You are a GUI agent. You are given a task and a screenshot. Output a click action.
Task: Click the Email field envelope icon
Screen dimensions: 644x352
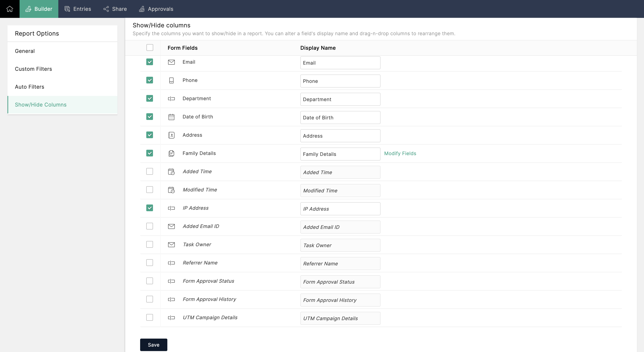(171, 62)
